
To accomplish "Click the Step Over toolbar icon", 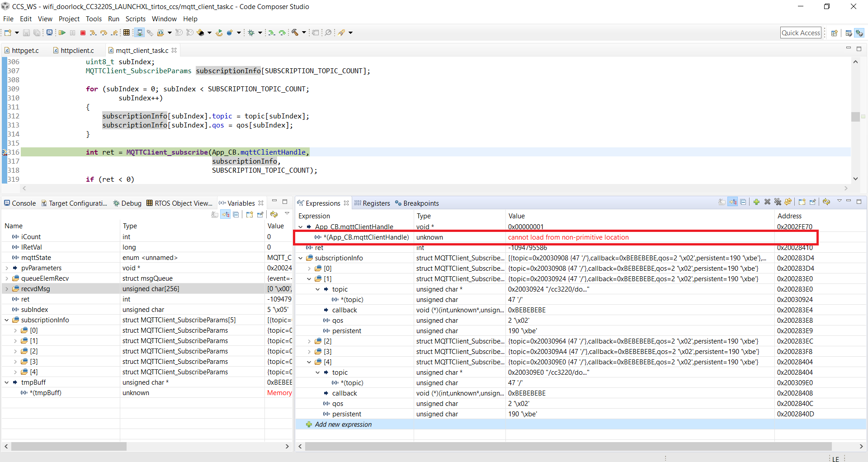I will (104, 33).
